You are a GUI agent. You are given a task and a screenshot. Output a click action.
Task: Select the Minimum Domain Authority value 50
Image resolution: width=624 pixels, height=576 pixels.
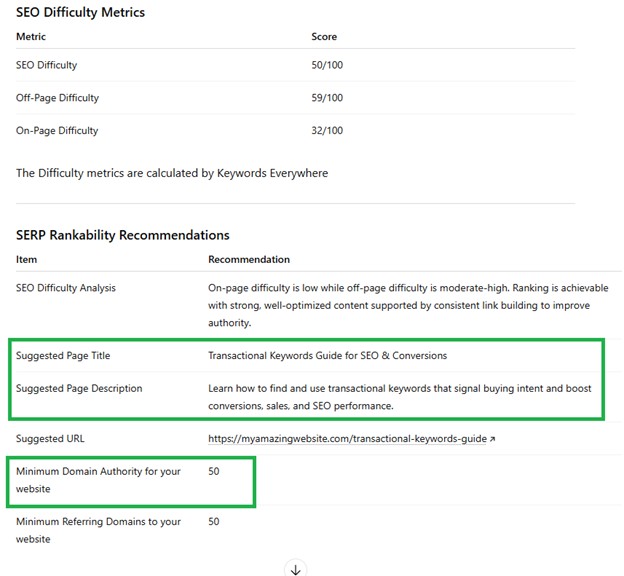coord(214,471)
